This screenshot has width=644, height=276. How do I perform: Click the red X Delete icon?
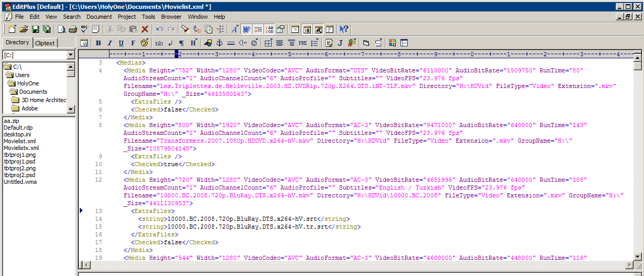coord(145,29)
